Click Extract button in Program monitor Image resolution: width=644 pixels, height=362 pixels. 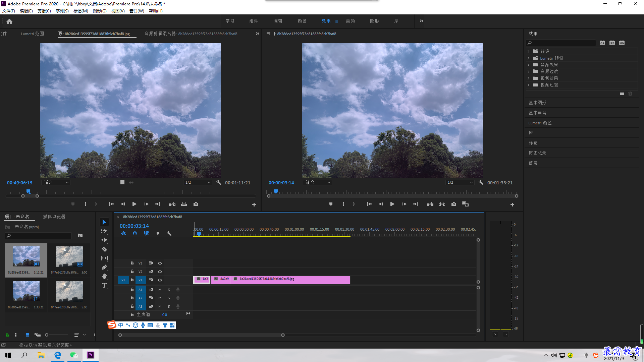[x=442, y=204]
